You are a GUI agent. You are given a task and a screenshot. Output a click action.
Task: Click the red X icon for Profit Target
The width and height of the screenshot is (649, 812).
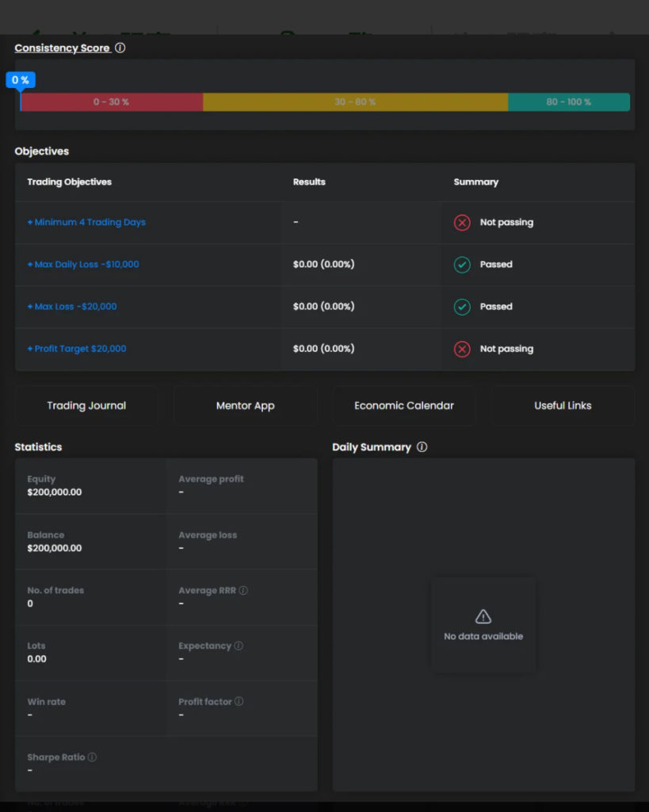click(462, 349)
